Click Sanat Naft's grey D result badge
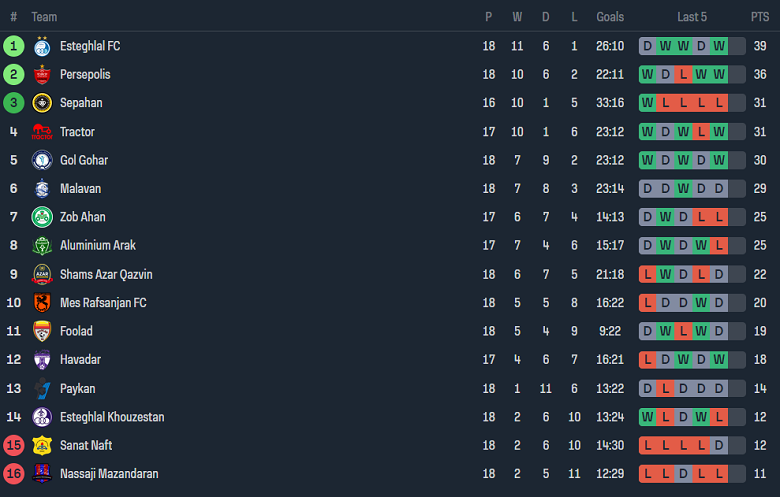780x497 pixels. pyautogui.click(x=719, y=445)
